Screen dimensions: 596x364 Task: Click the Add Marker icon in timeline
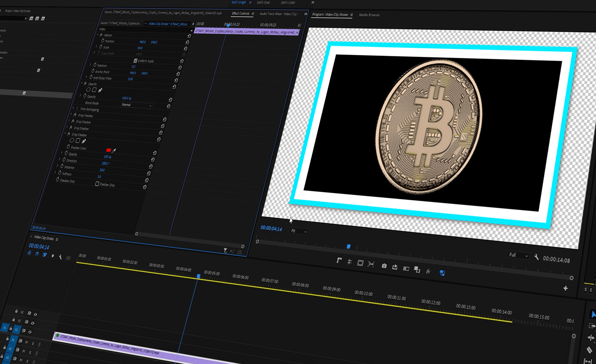(x=53, y=256)
